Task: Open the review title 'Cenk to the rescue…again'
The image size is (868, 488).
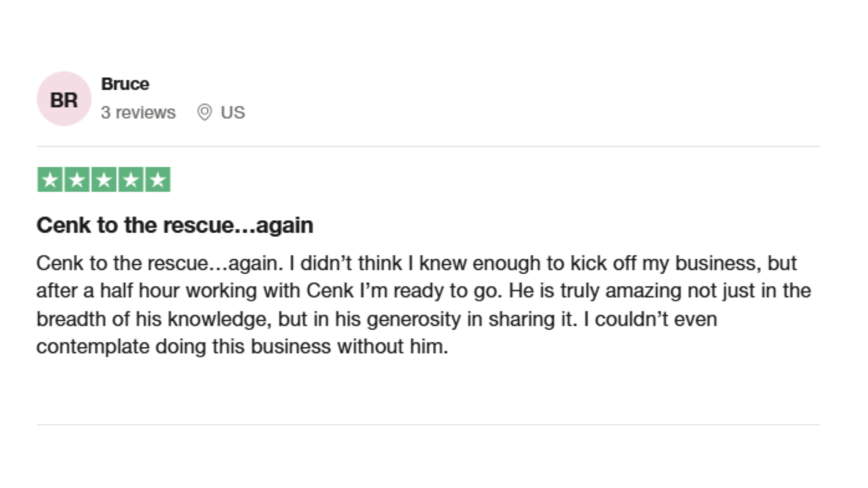Action: tap(175, 225)
